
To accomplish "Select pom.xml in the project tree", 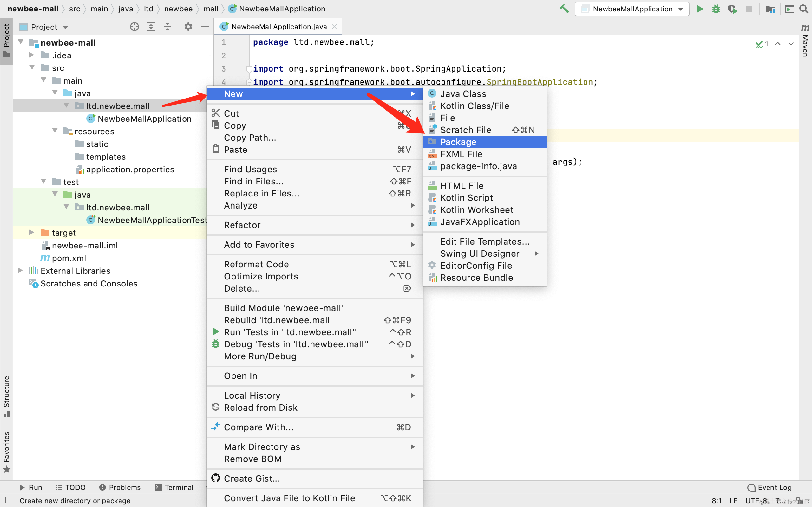I will [69, 258].
